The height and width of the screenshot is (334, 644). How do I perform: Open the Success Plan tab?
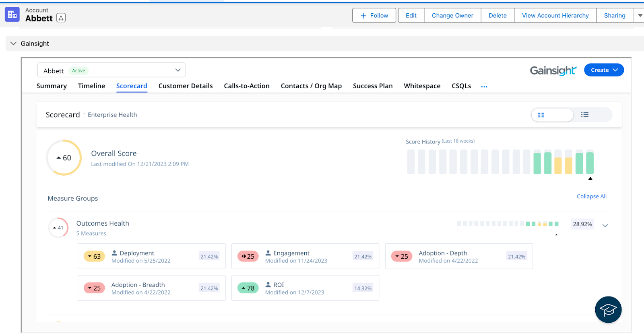tap(373, 86)
